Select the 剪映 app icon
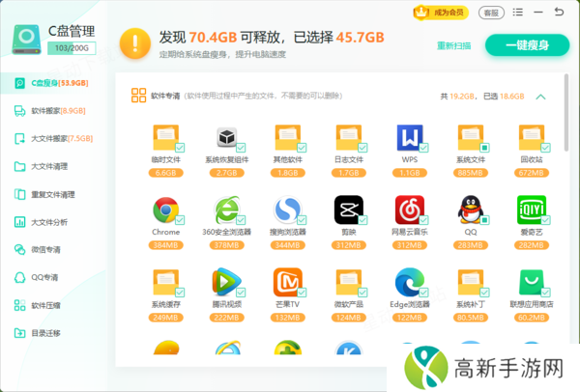The image size is (580, 392). 347,210
